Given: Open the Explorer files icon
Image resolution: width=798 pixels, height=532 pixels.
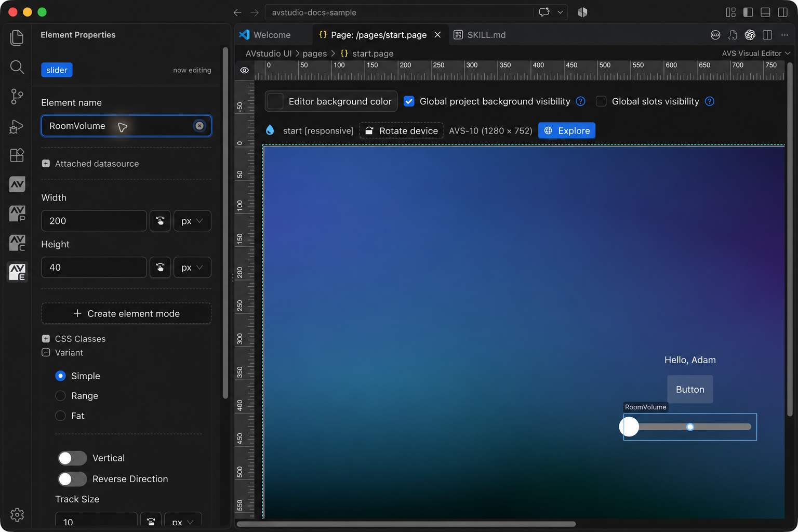Looking at the screenshot, I should (x=17, y=37).
